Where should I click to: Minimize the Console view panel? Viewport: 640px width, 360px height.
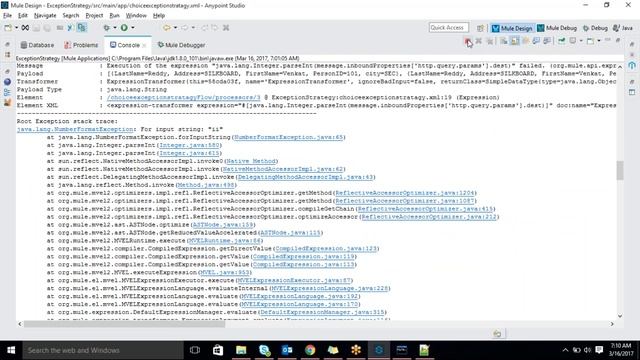coord(607,40)
